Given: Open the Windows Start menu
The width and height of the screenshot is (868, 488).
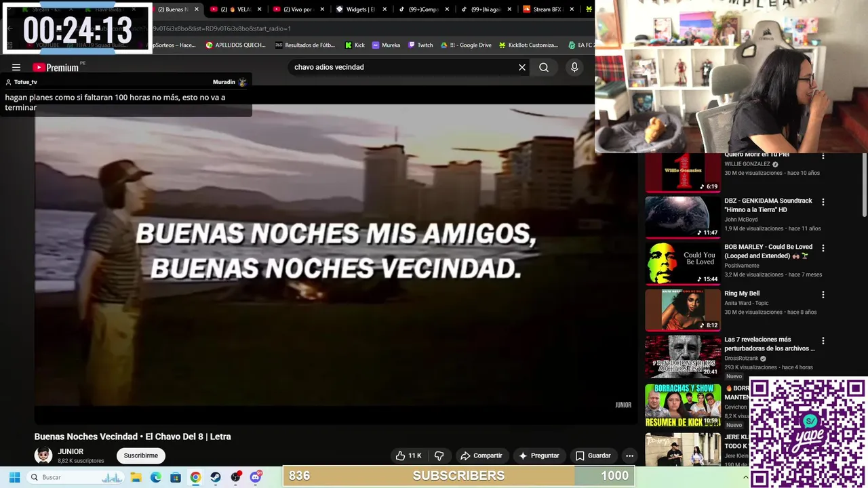Looking at the screenshot, I should pyautogui.click(x=14, y=477).
